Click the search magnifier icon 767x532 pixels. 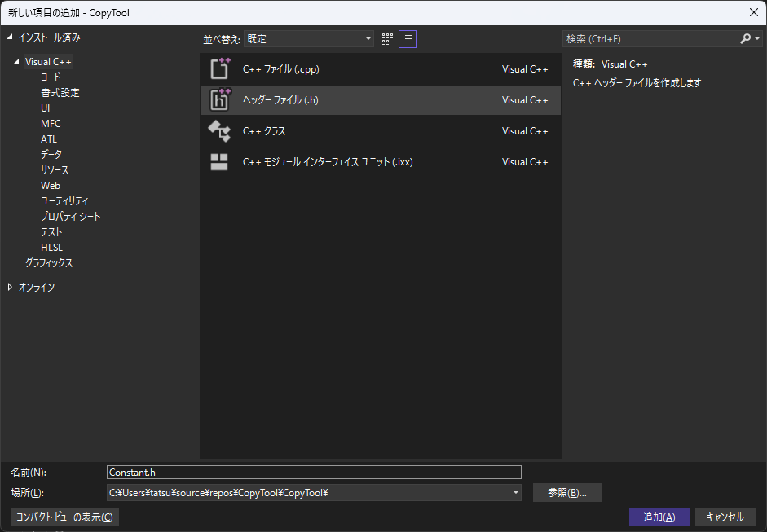pyautogui.click(x=745, y=39)
